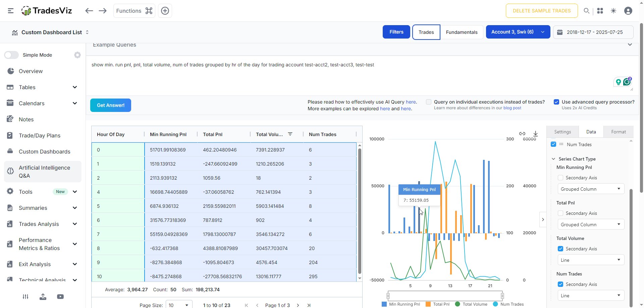The height and width of the screenshot is (308, 644).
Task: Open the bottom sliders settings icon
Action: 25,297
